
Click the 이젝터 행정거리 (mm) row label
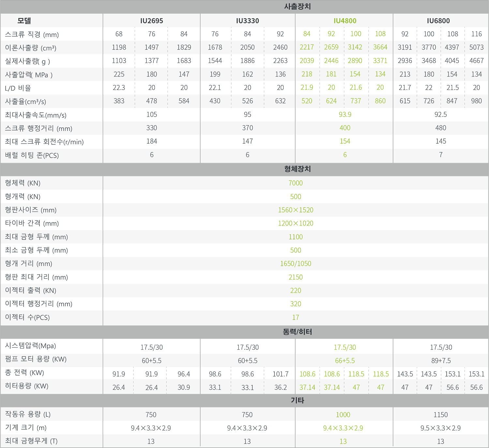click(x=38, y=304)
